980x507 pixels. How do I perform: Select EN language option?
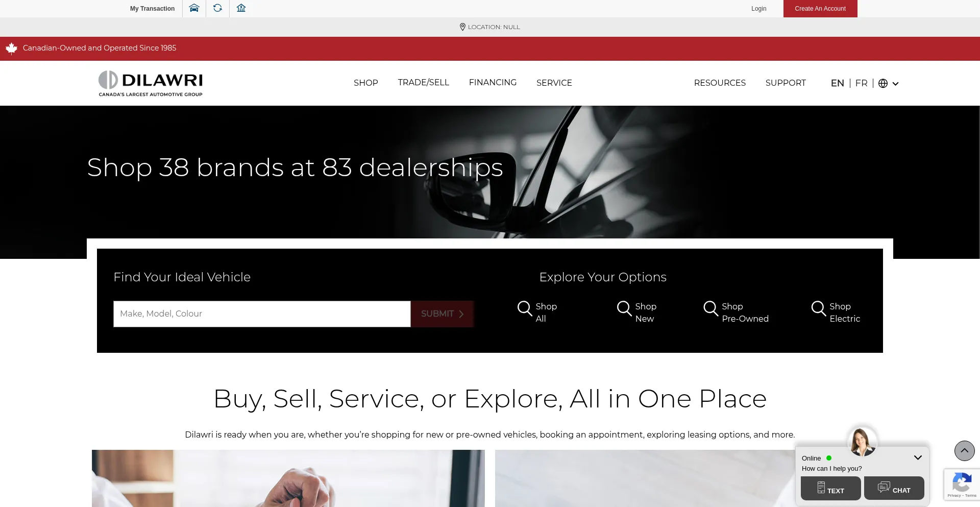[838, 83]
